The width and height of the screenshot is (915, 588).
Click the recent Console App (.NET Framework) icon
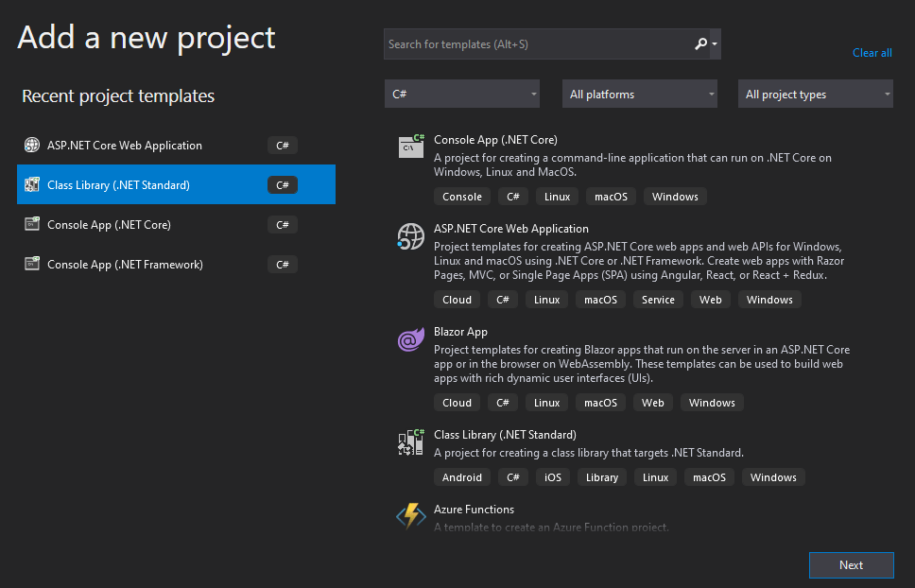[31, 265]
